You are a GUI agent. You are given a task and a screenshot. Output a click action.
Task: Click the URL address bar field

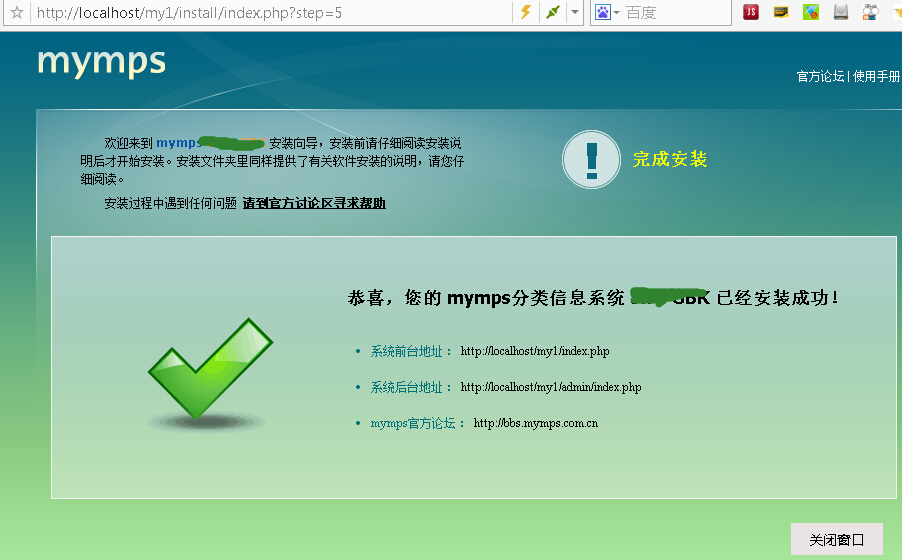coord(270,13)
